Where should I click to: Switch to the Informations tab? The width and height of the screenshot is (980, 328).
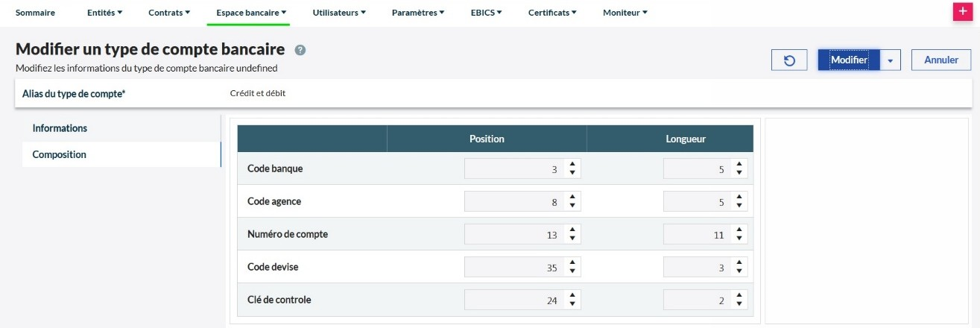pos(60,128)
